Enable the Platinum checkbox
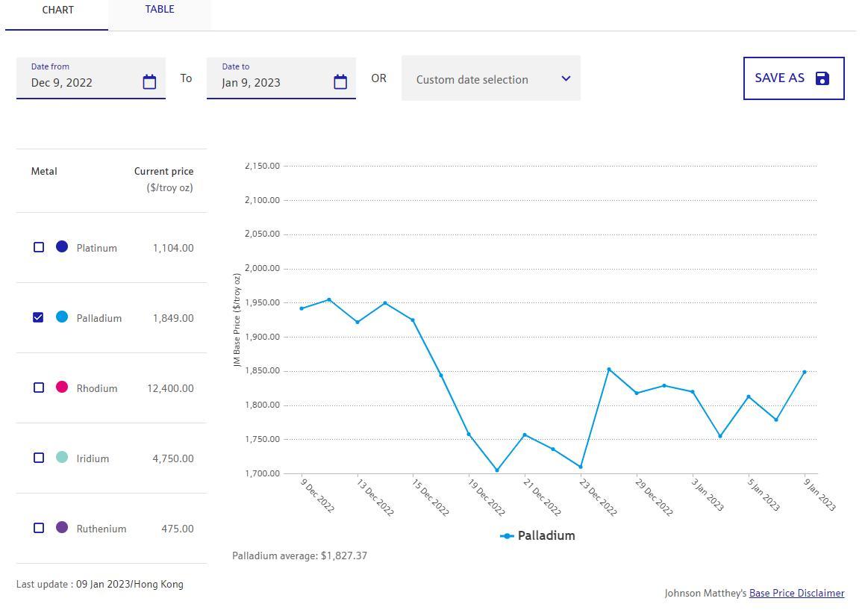868x613 pixels. (39, 247)
